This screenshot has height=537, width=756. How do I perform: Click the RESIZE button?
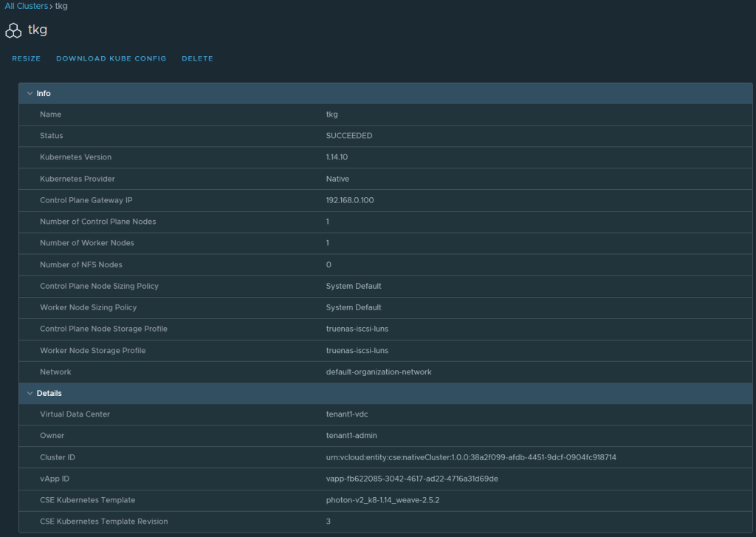[27, 58]
